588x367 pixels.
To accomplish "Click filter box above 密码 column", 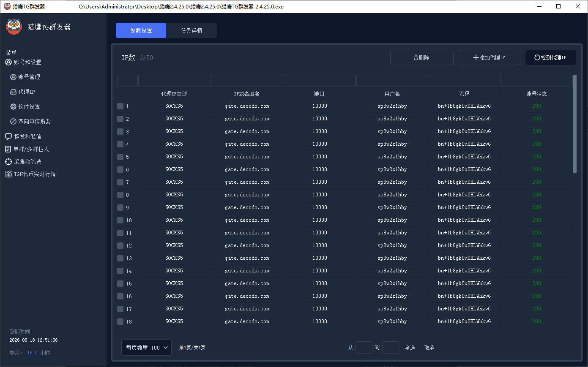I will (465, 81).
